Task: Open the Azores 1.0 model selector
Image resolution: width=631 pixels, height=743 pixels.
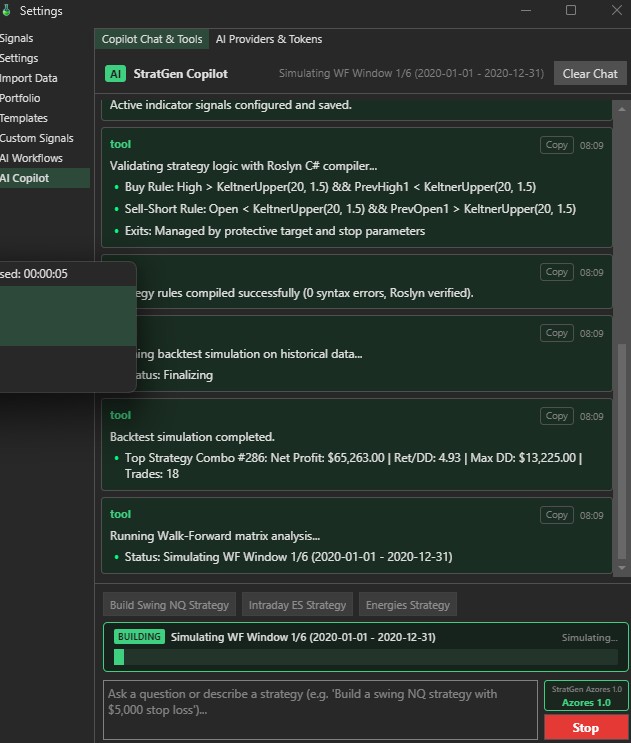Action: coord(586,696)
